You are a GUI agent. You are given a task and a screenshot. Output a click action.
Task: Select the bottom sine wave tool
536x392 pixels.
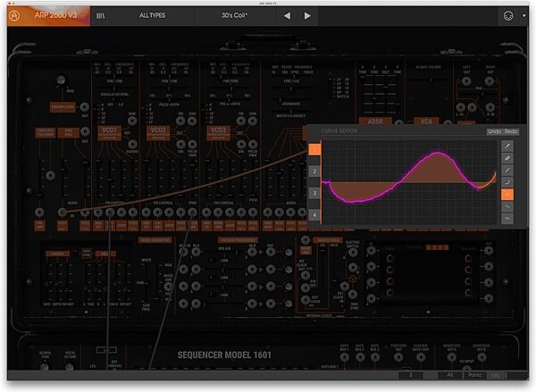click(507, 219)
